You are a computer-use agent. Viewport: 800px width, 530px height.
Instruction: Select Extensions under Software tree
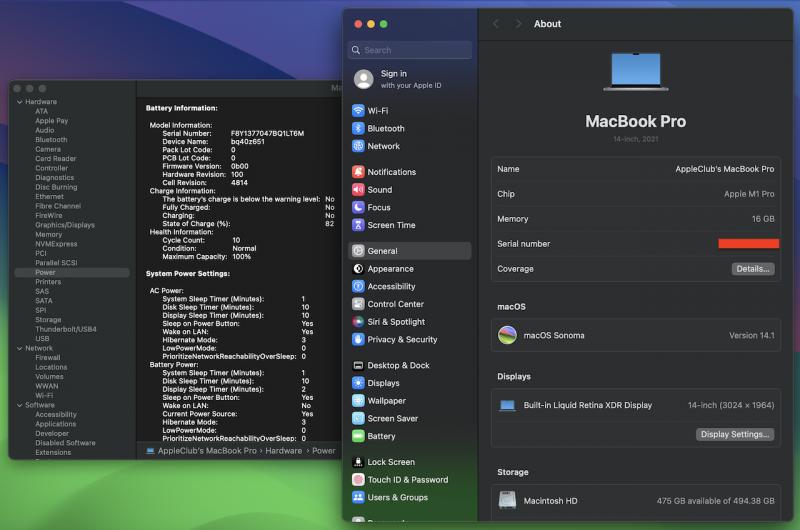click(x=53, y=452)
